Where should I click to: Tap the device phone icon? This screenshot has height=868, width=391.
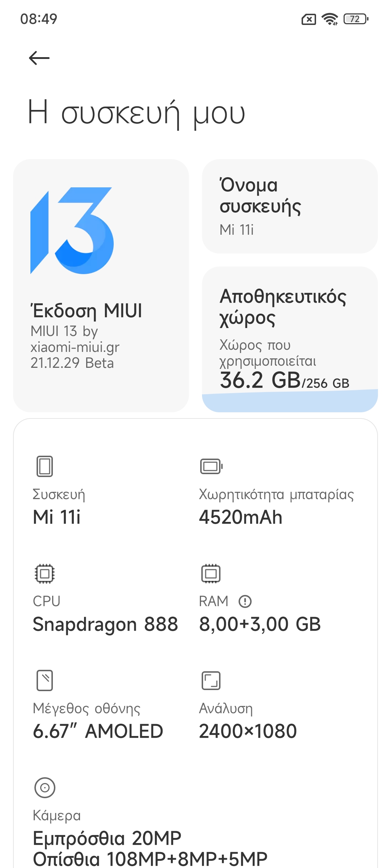45,466
